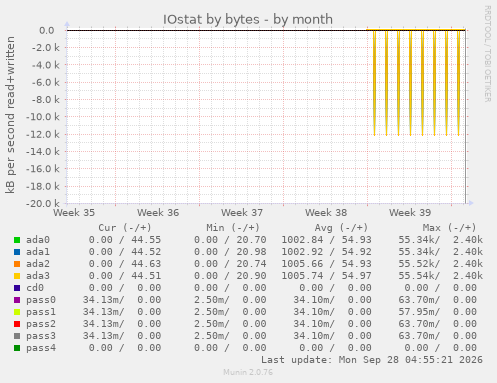Click ada2 max value '55.52k/ 2.40k'
Image resolution: width=497 pixels, height=383 pixels.
[x=440, y=264]
